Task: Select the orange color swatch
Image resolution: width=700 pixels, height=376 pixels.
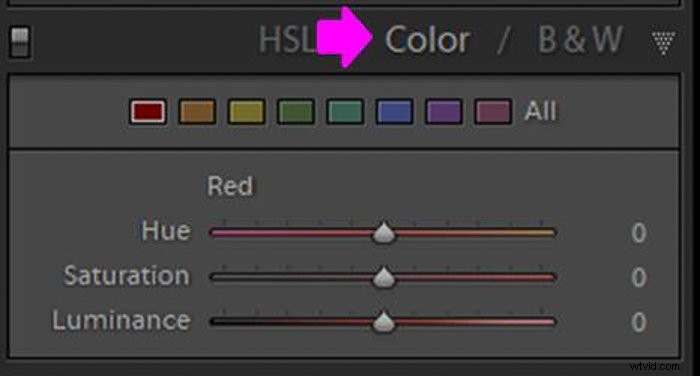Action: [197, 111]
